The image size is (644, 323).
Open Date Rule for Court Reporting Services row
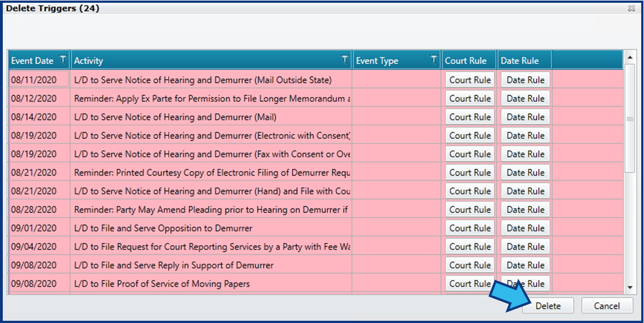(x=525, y=246)
